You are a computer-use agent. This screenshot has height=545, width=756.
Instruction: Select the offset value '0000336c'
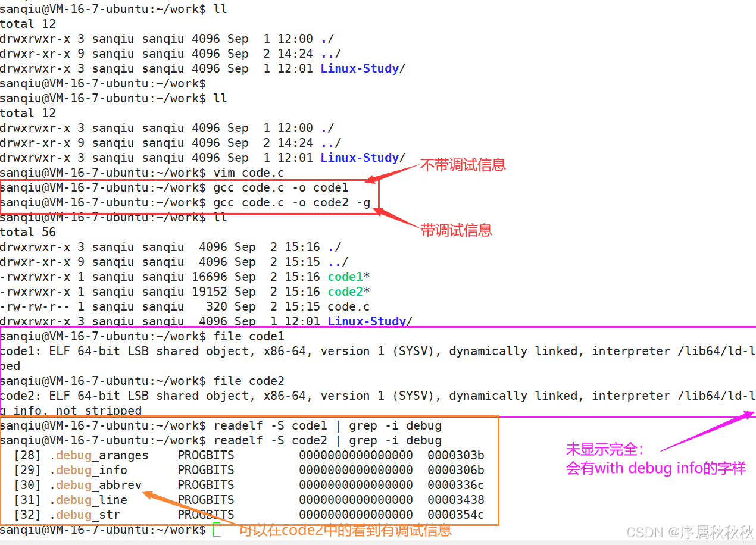(x=456, y=485)
